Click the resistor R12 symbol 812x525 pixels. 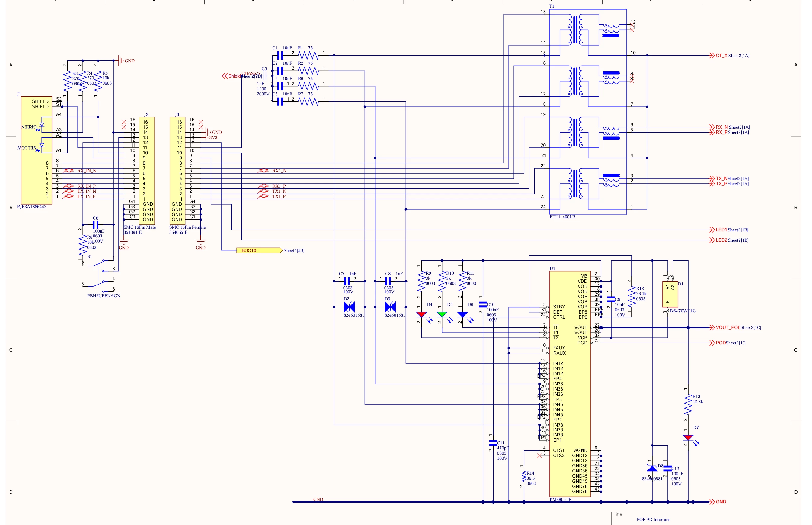tap(632, 296)
